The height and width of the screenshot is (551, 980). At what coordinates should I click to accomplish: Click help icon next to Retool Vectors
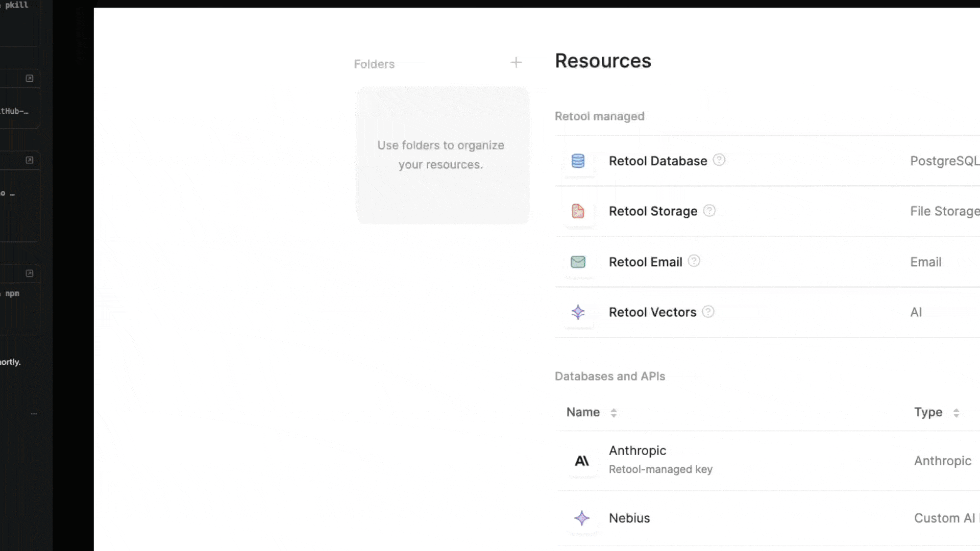coord(708,312)
